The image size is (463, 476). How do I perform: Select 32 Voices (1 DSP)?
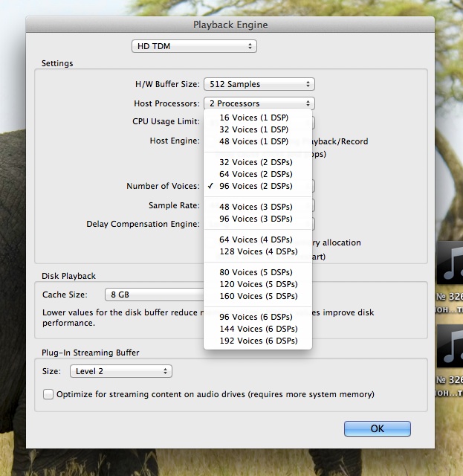pyautogui.click(x=258, y=129)
